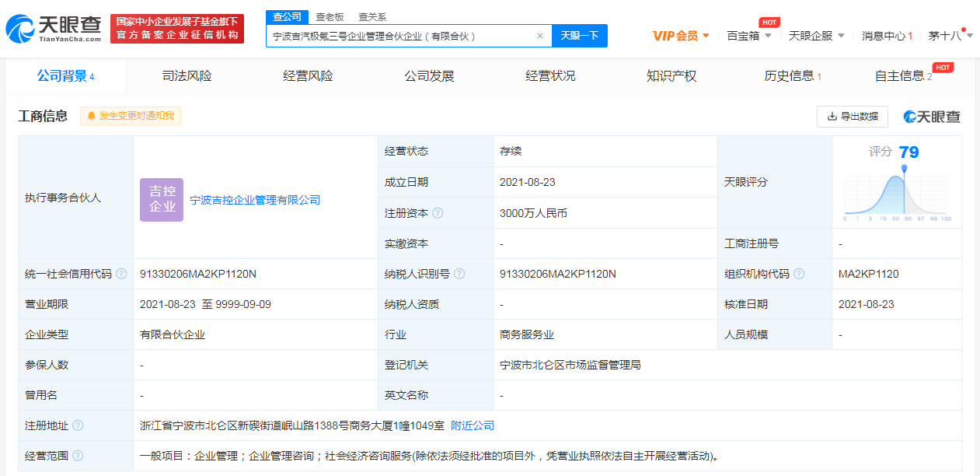Click the 吉控企业 purple logo thumbnail
The height and width of the screenshot is (476, 980).
162,200
